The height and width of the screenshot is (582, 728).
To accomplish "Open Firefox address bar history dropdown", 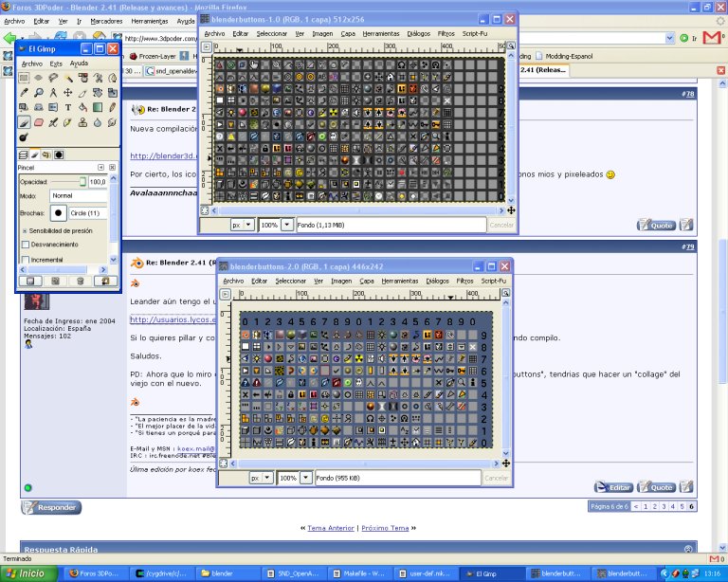I will click(669, 38).
